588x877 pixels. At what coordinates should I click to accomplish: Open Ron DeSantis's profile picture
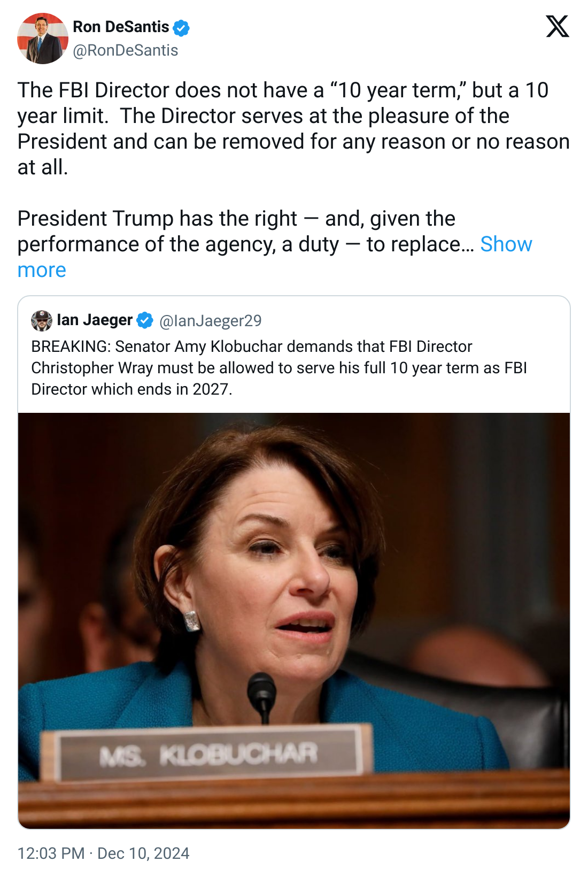[43, 39]
